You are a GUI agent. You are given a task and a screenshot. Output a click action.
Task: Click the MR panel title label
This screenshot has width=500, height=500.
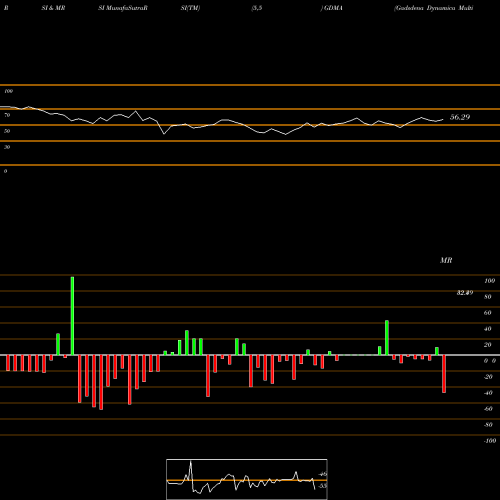coord(446,260)
